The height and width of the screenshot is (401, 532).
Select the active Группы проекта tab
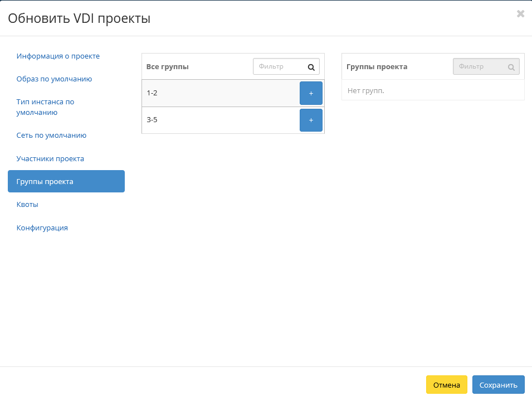tap(66, 181)
